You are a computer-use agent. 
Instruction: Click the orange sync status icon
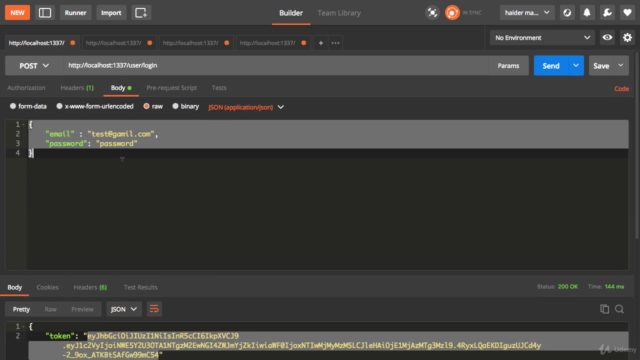[x=452, y=13]
